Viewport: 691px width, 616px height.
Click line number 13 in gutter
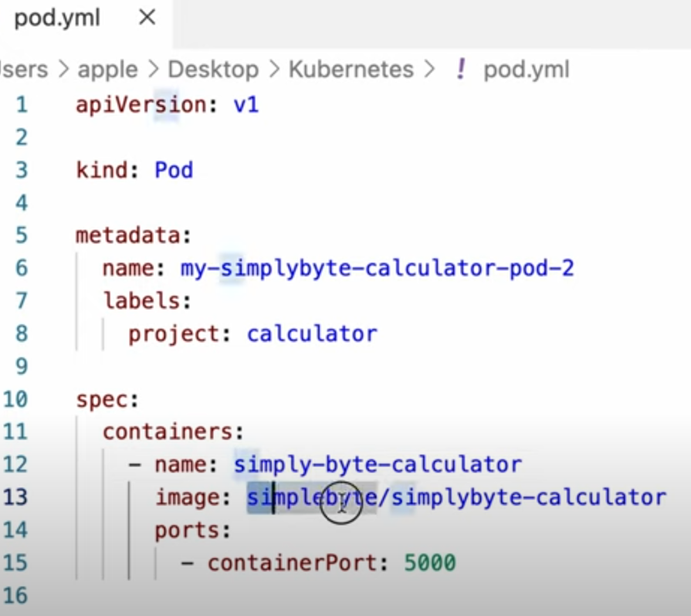(x=15, y=497)
